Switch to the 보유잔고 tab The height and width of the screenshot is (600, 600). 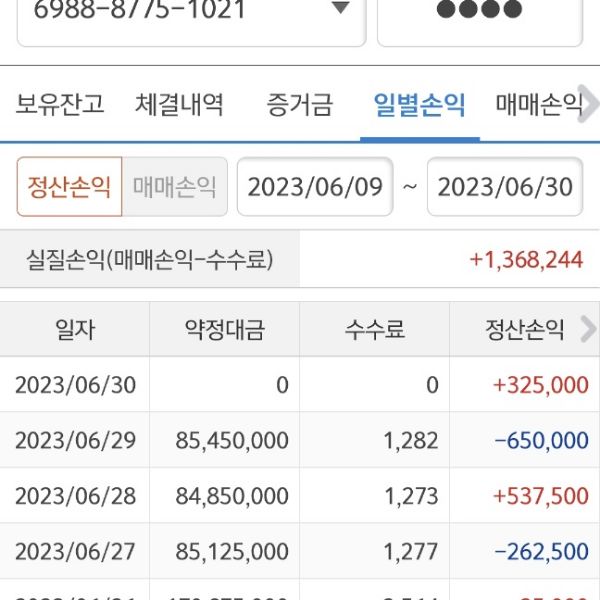60,104
